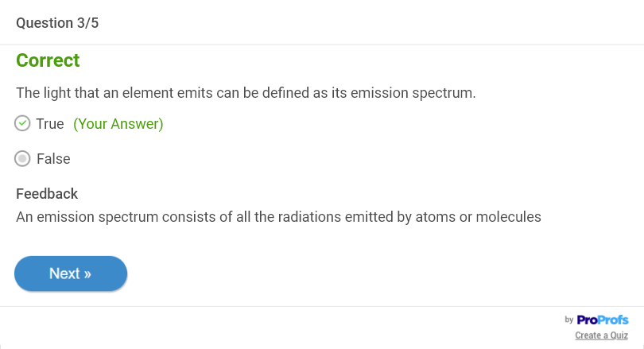Click the "Question 3/5" progress header
Screen dimensions: 644x349
pyautogui.click(x=57, y=22)
